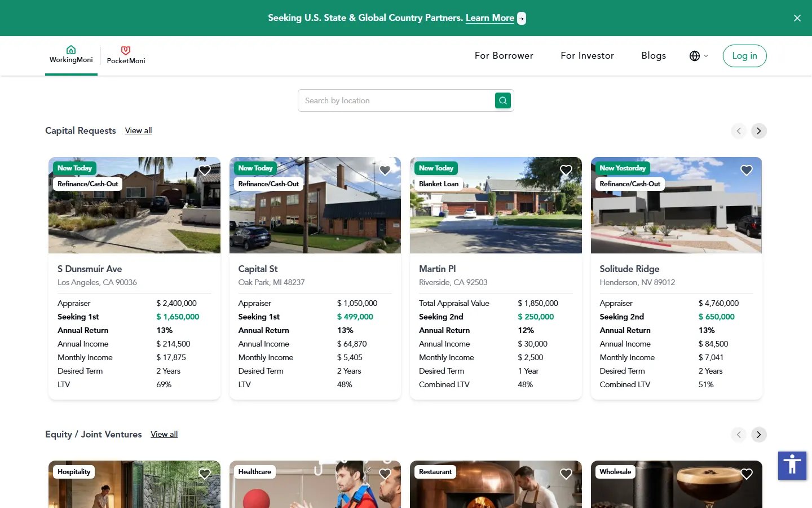This screenshot has width=812, height=508.
Task: Click the green search magnifier button
Action: tap(502, 100)
